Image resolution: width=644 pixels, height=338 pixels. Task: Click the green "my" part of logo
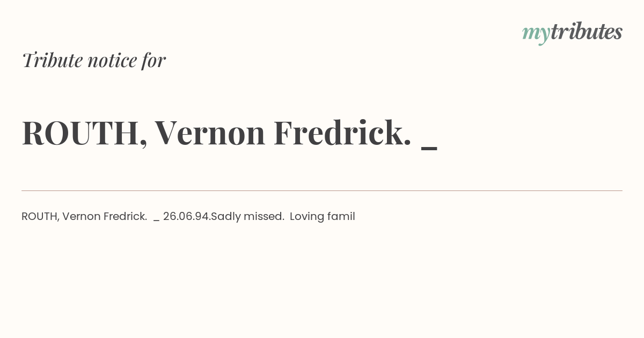[536, 34]
